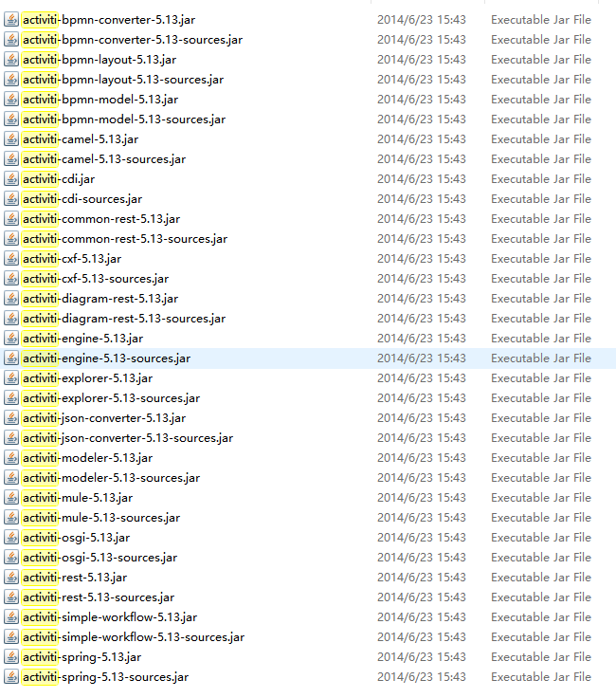Click the icon beside activiti-cdi-sources.jar

coord(11,199)
